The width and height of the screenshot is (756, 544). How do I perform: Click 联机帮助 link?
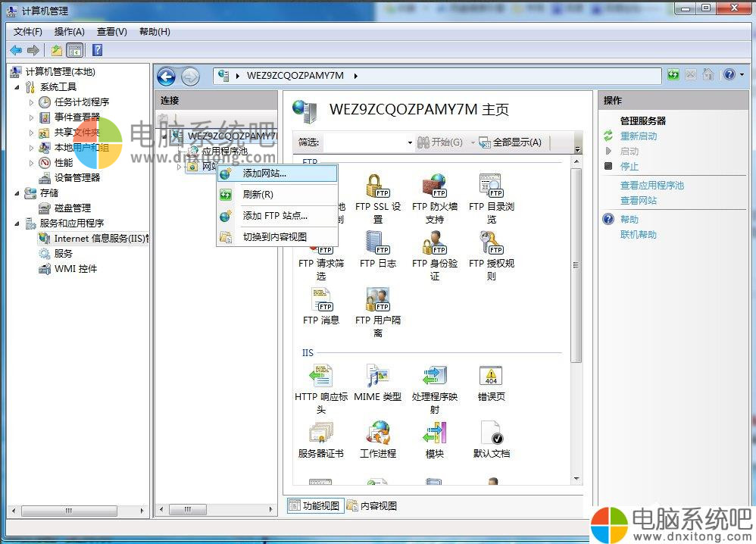pos(639,234)
